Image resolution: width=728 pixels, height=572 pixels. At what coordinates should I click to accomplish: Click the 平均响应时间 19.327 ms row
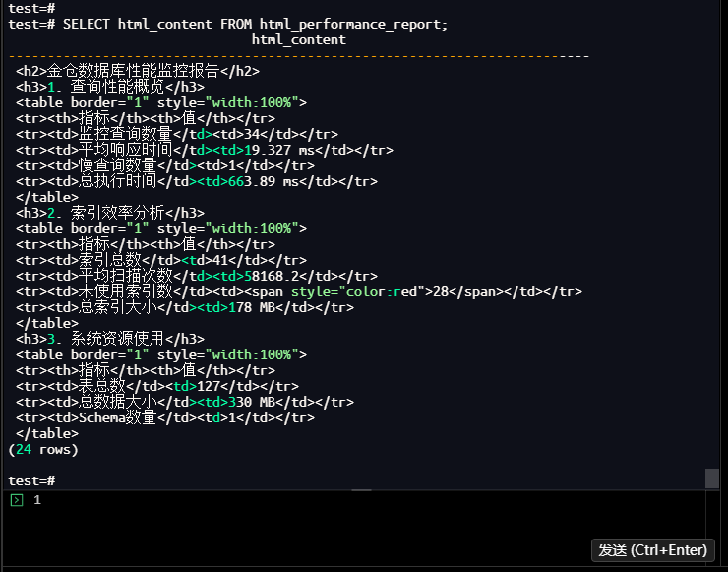[204, 150]
